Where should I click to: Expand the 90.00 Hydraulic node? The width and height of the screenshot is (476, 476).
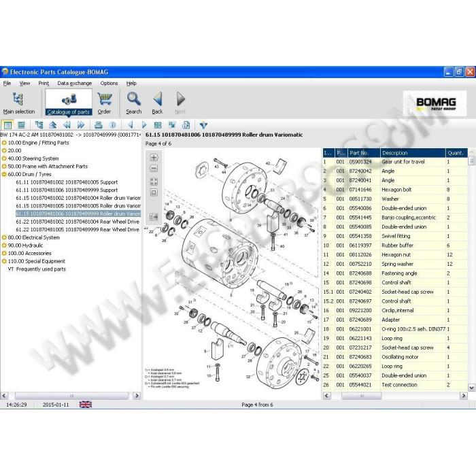click(4, 245)
